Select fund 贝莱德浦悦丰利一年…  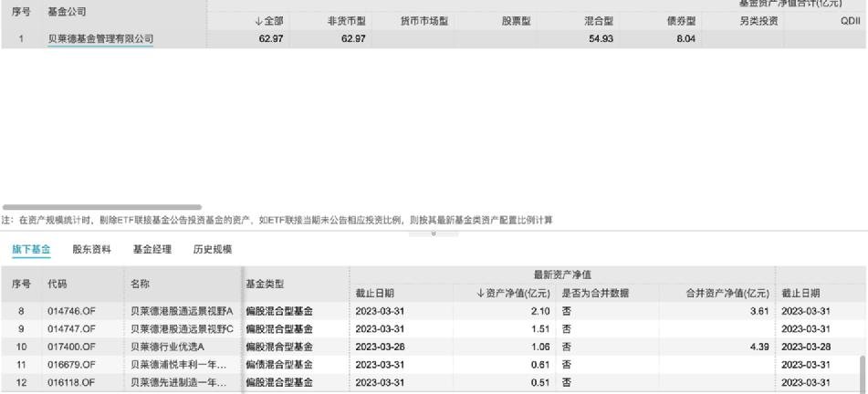coord(178,365)
